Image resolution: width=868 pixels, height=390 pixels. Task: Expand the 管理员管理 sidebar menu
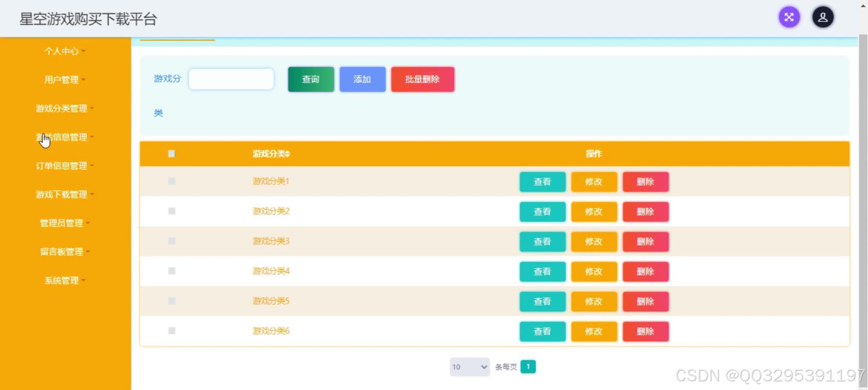65,223
